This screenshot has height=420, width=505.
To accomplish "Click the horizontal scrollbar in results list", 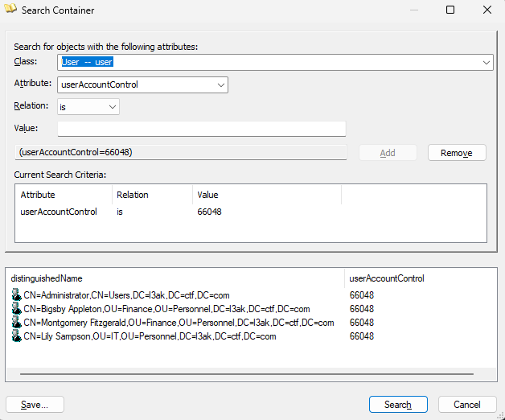I will 241,374.
